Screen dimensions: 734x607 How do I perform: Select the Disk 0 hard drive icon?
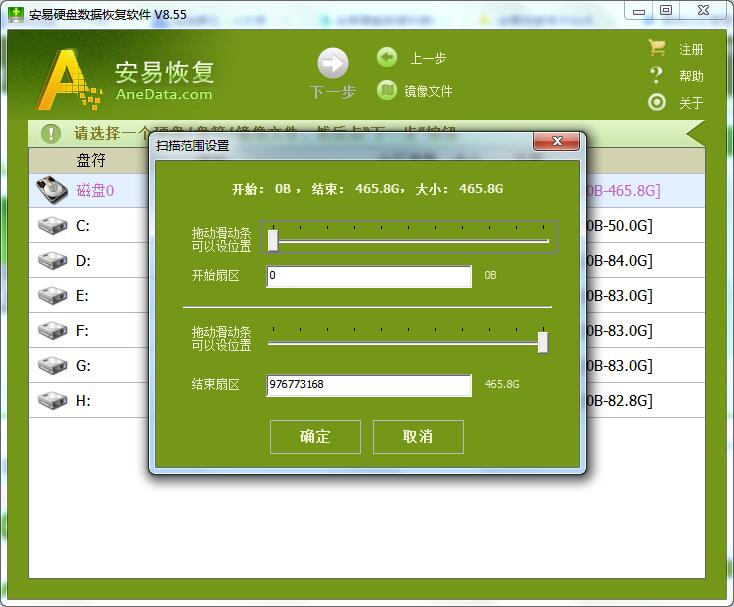tap(52, 190)
